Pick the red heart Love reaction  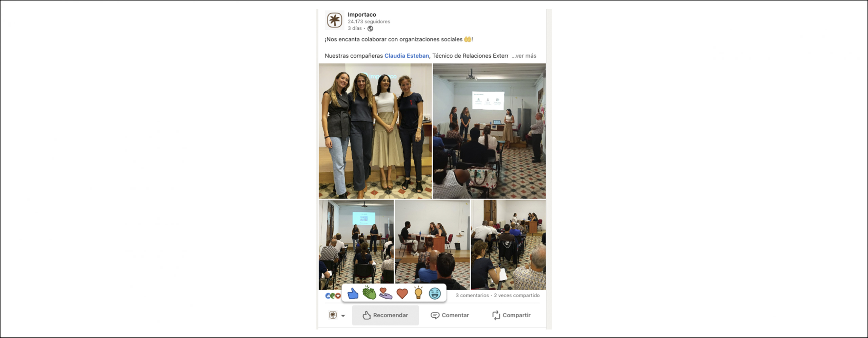click(402, 294)
